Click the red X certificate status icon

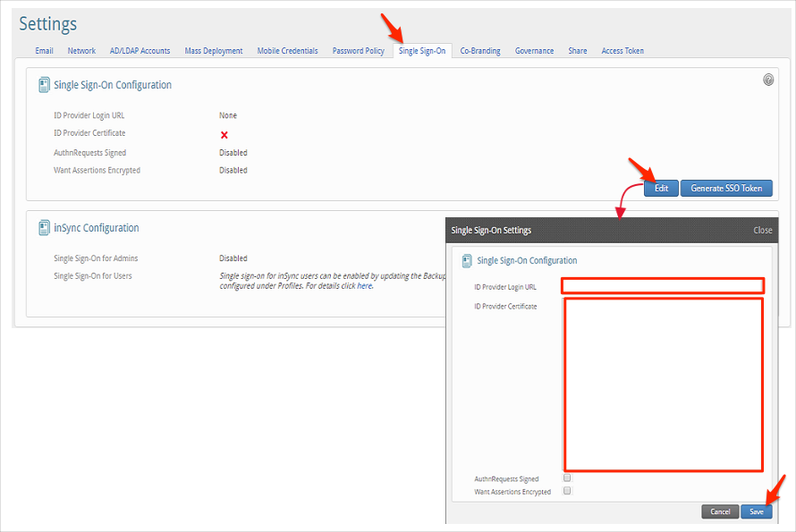click(224, 135)
